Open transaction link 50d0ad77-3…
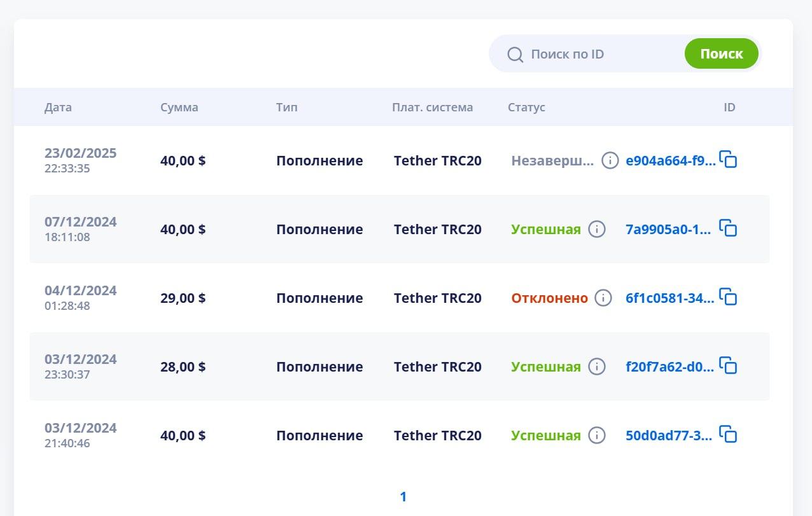812x516 pixels. point(669,436)
